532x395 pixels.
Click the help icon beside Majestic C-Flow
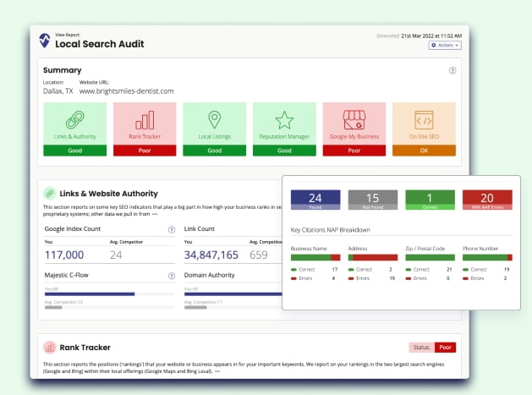(172, 276)
